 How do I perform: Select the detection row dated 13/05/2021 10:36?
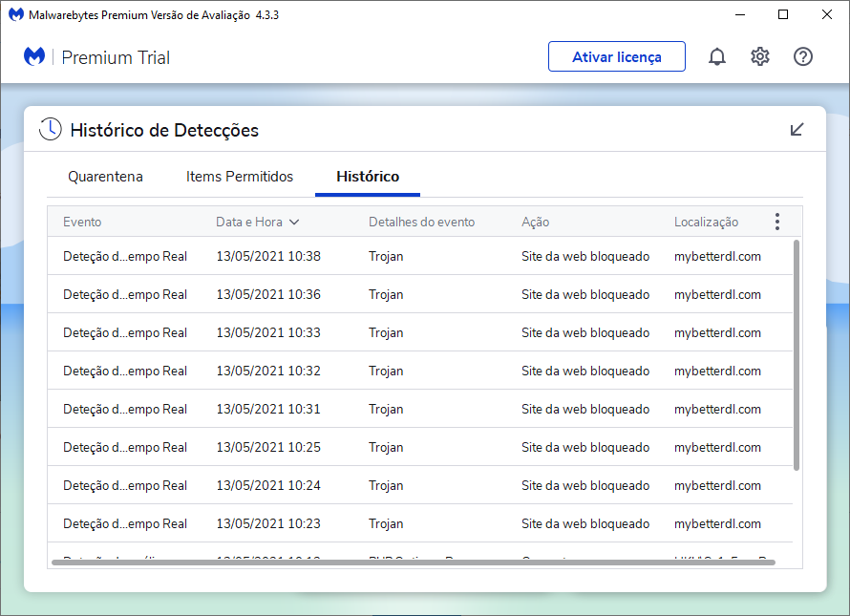tap(419, 294)
